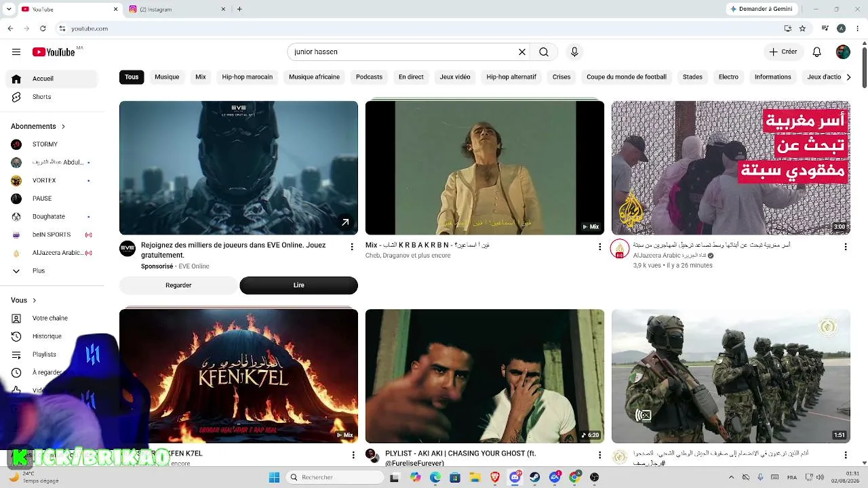Install app icon in the address bar

tap(787, 28)
